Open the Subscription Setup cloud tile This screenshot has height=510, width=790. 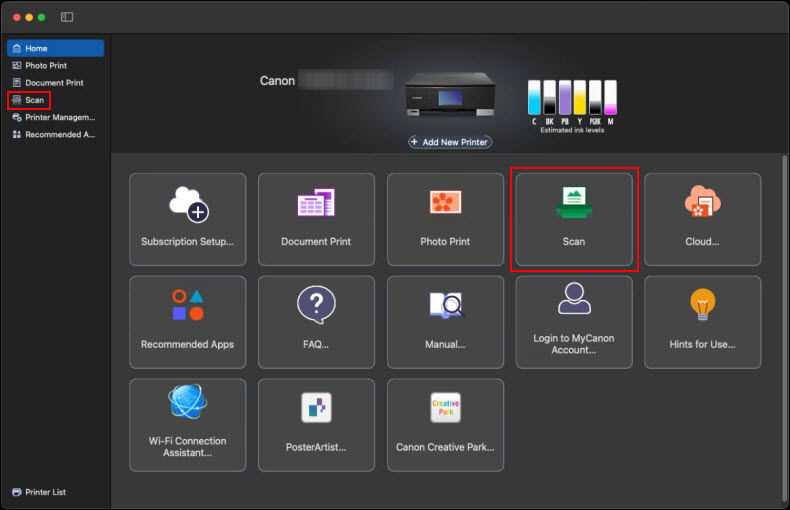187,219
